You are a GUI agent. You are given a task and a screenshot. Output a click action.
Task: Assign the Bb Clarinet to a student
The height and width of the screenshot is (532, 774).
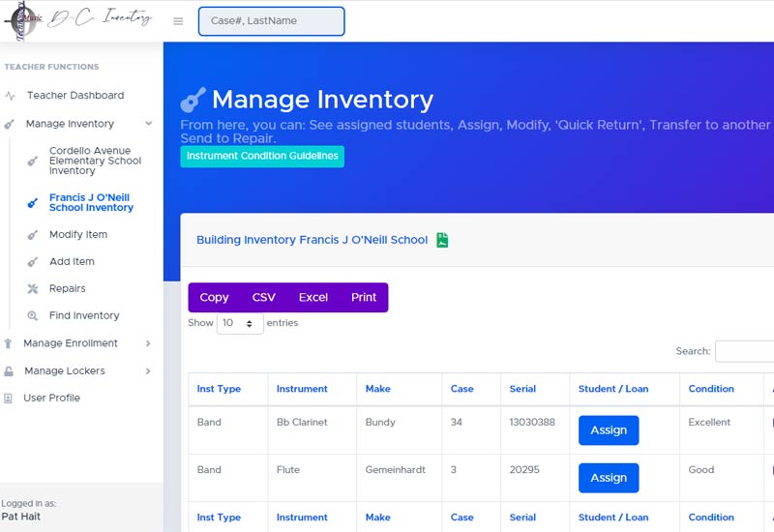tap(609, 430)
